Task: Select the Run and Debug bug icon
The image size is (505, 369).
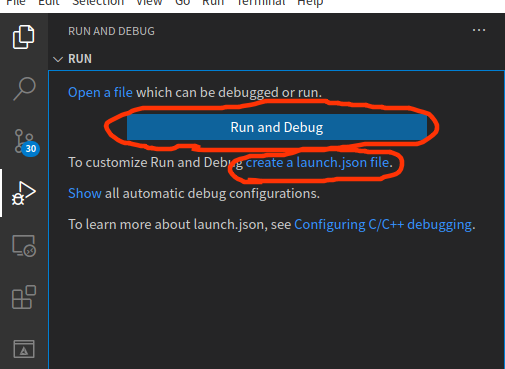Action: [x=23, y=193]
